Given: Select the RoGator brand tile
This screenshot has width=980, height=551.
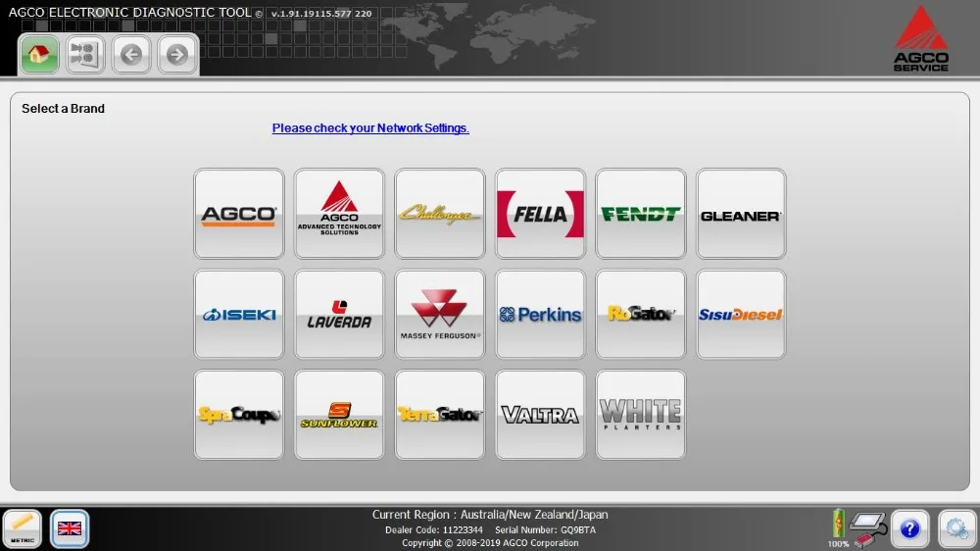Looking at the screenshot, I should (x=641, y=315).
